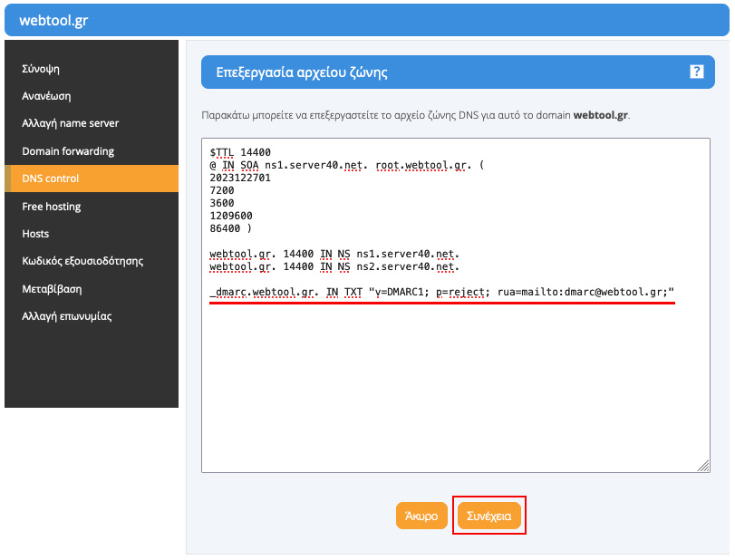Go to Μεταβίβαση section
This screenshot has width=735, height=560.
(x=52, y=289)
